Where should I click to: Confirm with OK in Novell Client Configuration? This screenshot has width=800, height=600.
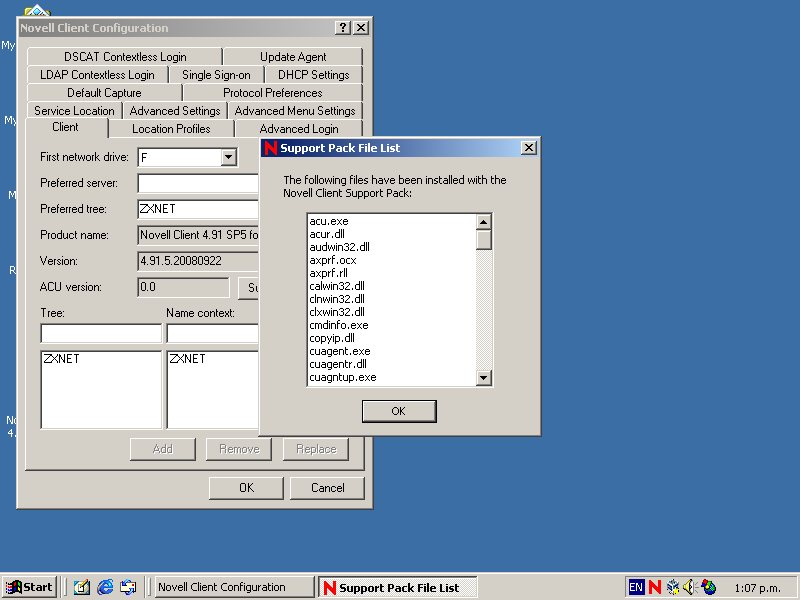[246, 488]
